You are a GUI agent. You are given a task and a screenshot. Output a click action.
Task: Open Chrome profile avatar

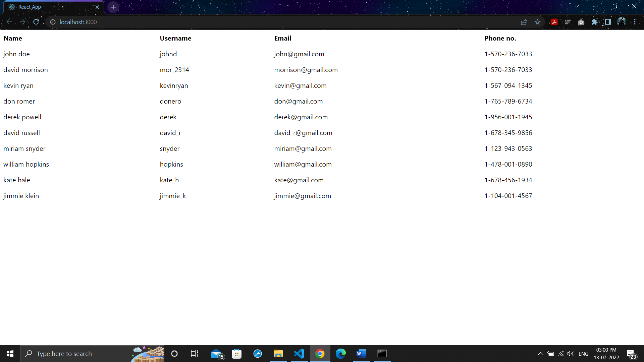coord(621,22)
